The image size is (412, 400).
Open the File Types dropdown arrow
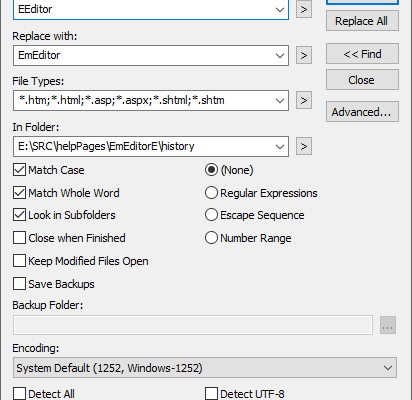tap(280, 100)
